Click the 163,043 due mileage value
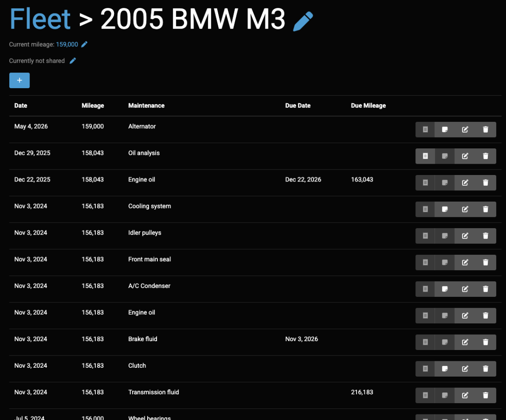This screenshot has width=506, height=420. coord(362,180)
